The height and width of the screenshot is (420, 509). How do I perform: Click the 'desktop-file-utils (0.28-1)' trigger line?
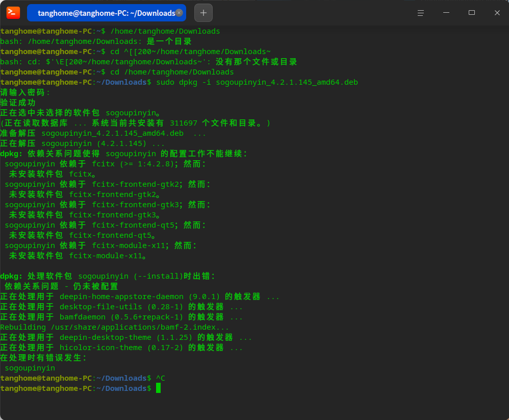tap(121, 307)
